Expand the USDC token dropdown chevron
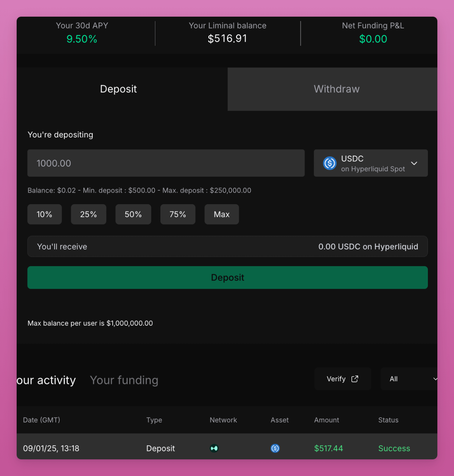Screen dimensions: 454x476 [x=414, y=163]
